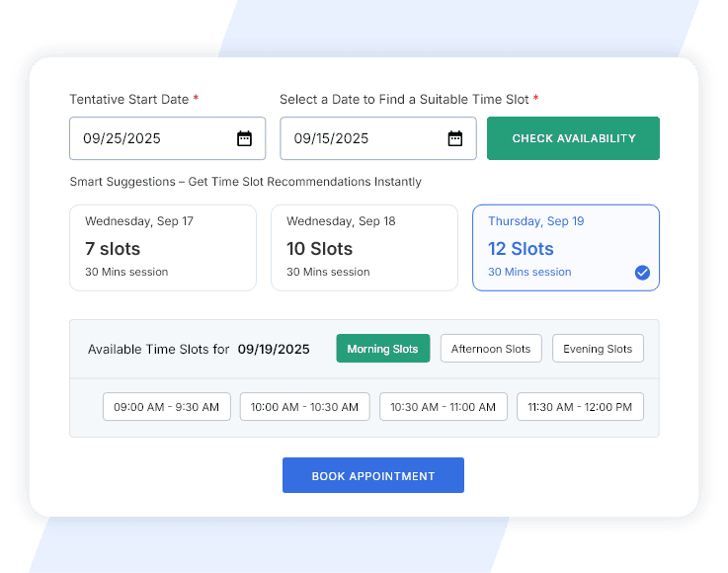728x573 pixels.
Task: Select the Wednesday, Sep 18 suggestion card
Action: coord(364,248)
